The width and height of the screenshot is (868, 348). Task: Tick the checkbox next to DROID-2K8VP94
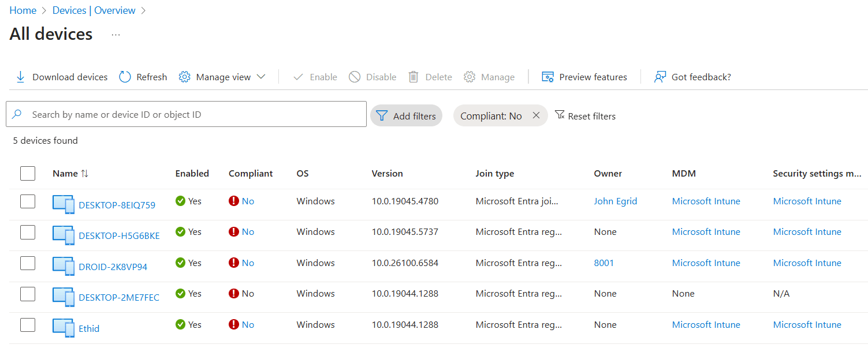(27, 263)
